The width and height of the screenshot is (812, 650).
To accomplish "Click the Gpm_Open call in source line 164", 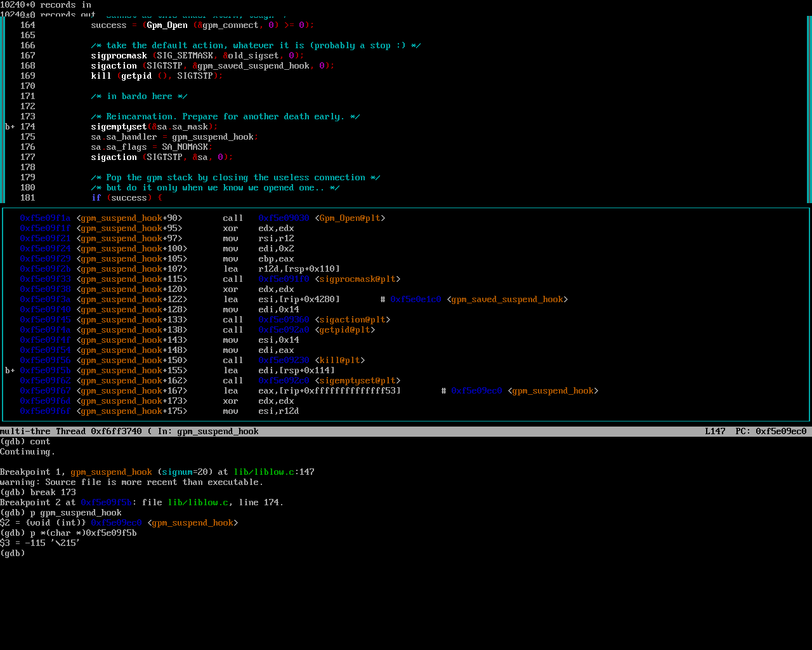I will [167, 25].
